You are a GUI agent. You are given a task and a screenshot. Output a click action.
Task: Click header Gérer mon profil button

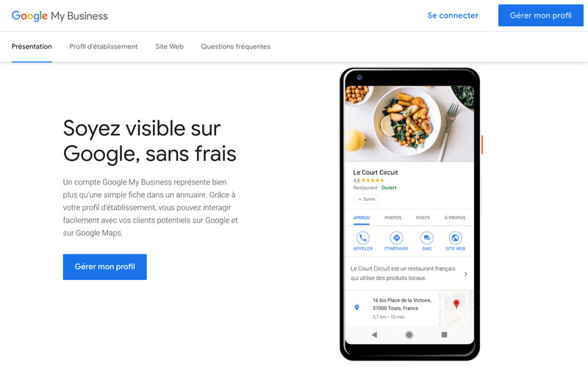(x=541, y=15)
